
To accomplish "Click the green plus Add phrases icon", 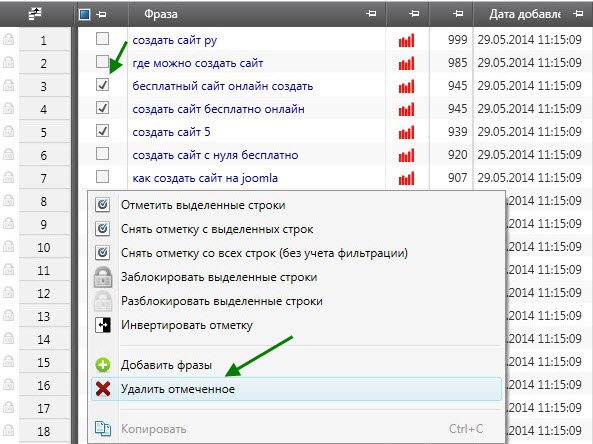I will (103, 365).
